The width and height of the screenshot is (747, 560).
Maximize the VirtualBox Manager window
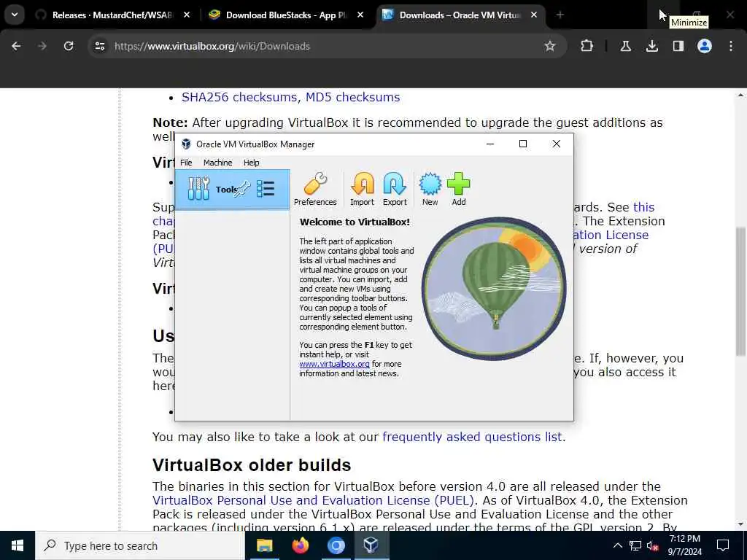pyautogui.click(x=522, y=144)
